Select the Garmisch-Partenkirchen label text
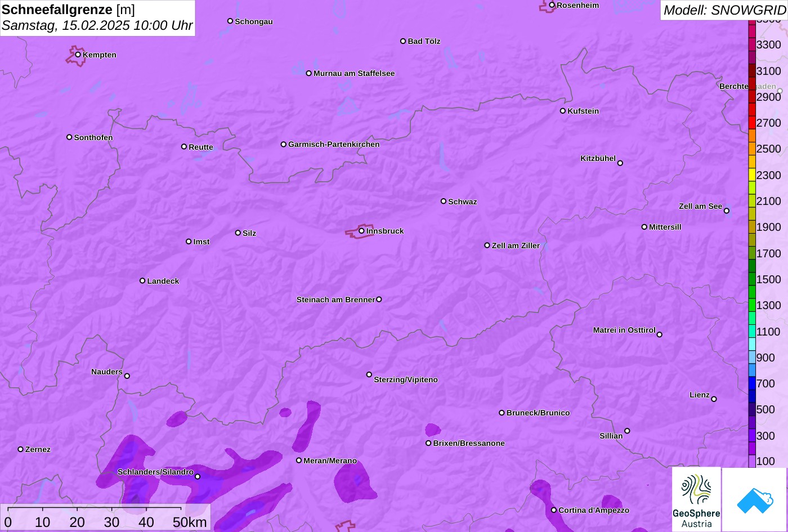Image resolution: width=788 pixels, height=532 pixels. pos(334,144)
